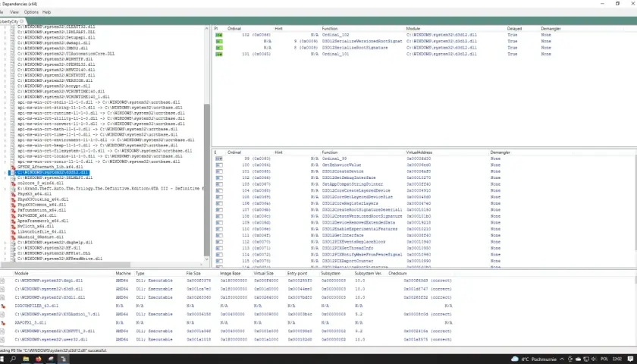Select the libvorbisfile_64.dll tree entry

40,231
